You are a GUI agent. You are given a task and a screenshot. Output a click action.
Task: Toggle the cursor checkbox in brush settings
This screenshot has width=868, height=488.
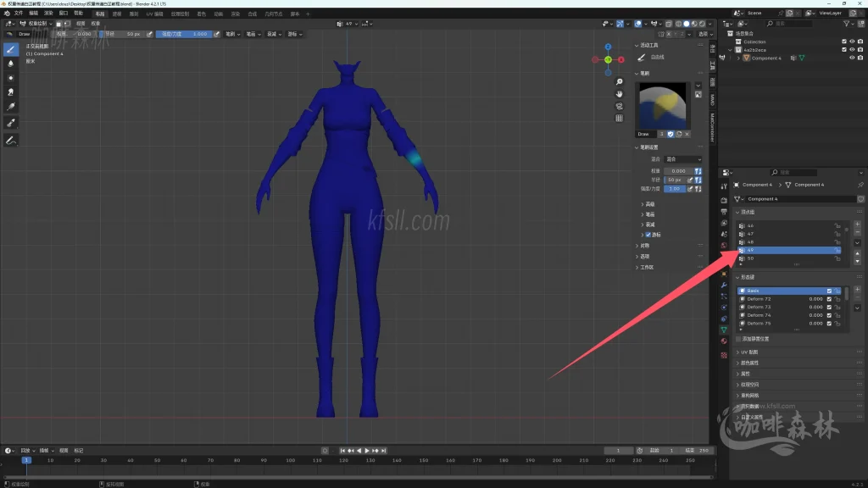click(648, 235)
